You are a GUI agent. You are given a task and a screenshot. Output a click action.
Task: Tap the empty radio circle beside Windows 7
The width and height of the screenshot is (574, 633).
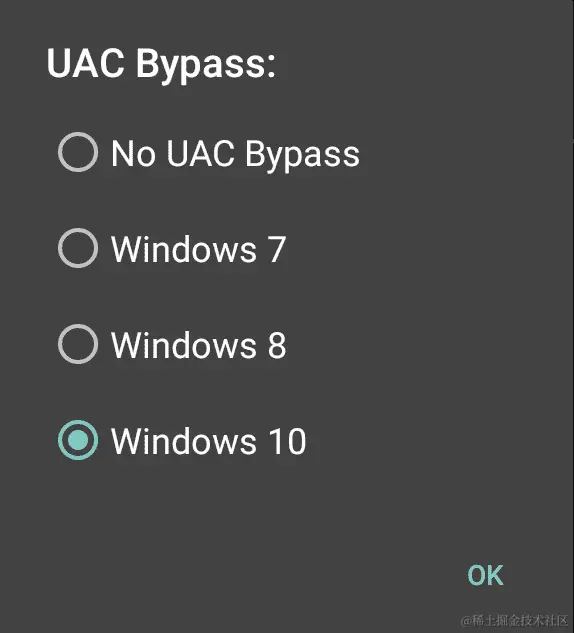coord(78,248)
